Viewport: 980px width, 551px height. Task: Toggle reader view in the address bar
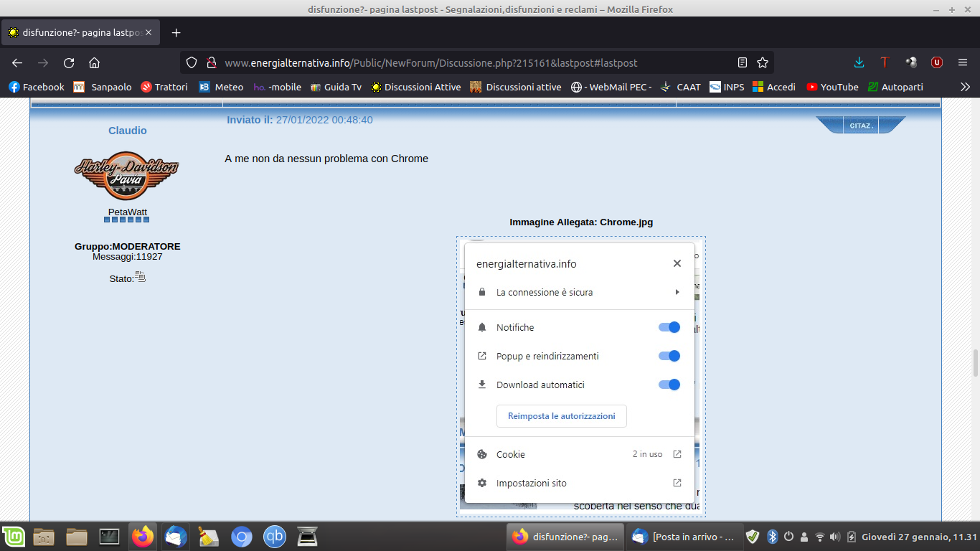click(743, 62)
